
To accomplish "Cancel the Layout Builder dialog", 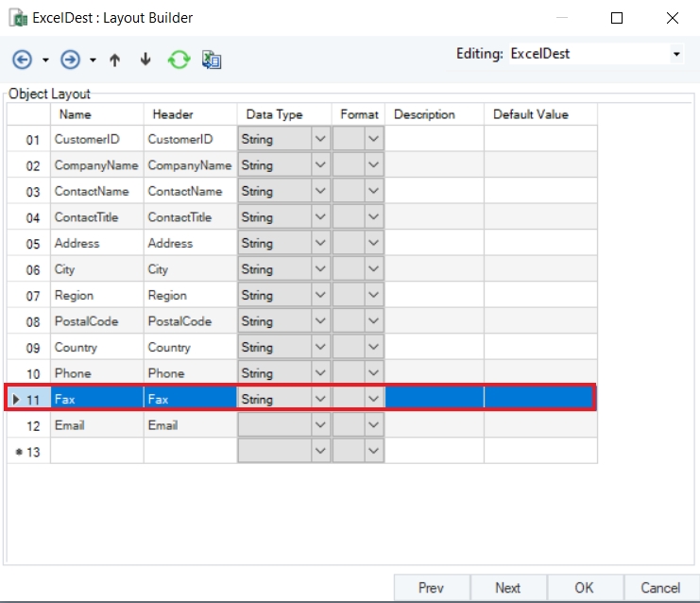I will [x=660, y=588].
